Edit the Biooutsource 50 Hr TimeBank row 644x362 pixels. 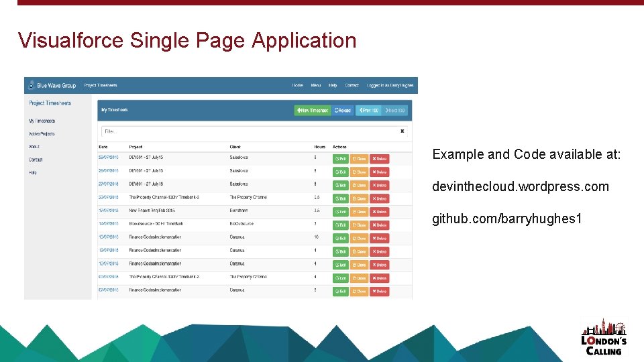pos(341,225)
